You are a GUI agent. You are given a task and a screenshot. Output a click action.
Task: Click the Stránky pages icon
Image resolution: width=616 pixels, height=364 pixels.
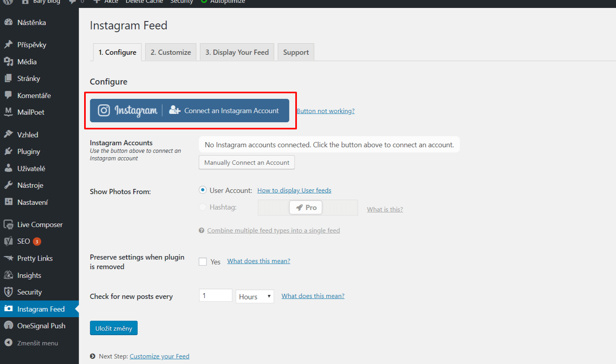pyautogui.click(x=8, y=78)
